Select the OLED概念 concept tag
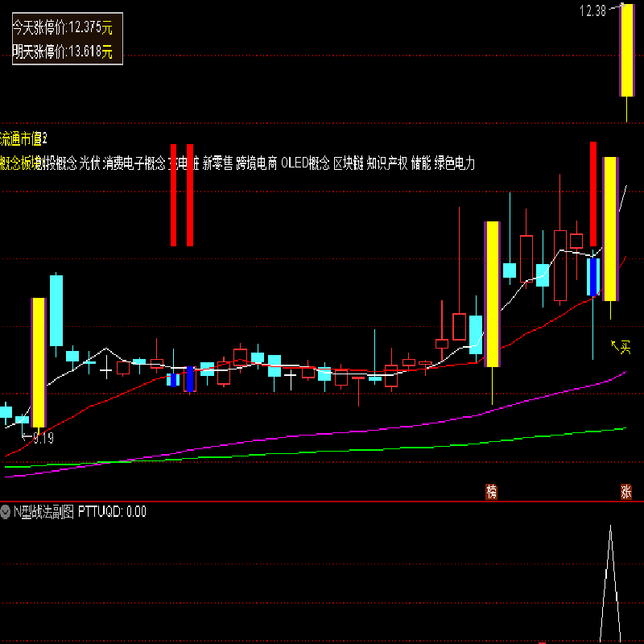This screenshot has height=644, width=644. coord(305,163)
